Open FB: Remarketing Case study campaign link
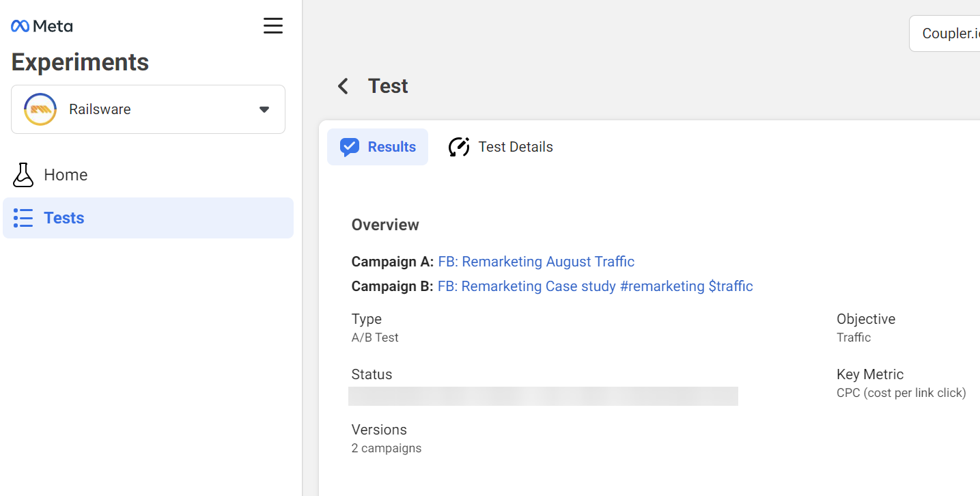 596,286
